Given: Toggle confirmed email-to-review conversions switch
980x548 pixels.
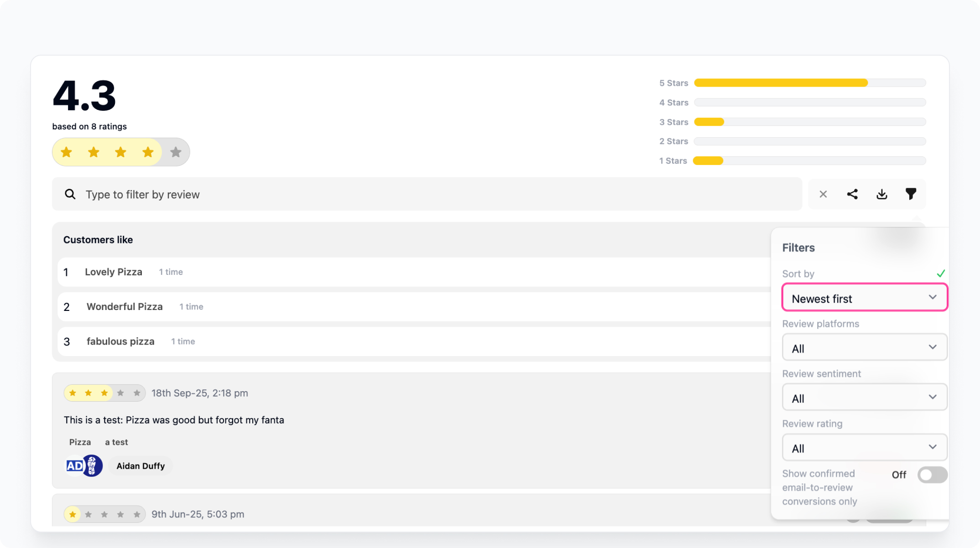Looking at the screenshot, I should [x=932, y=475].
